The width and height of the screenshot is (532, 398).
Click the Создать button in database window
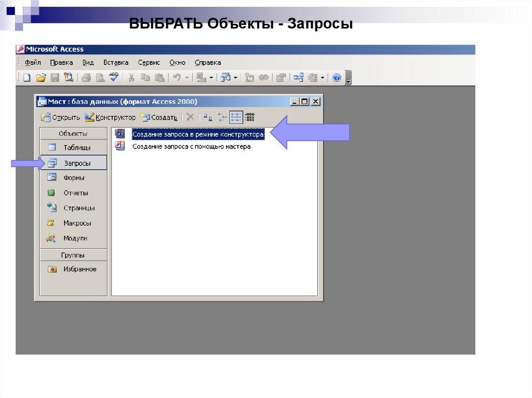pyautogui.click(x=159, y=117)
